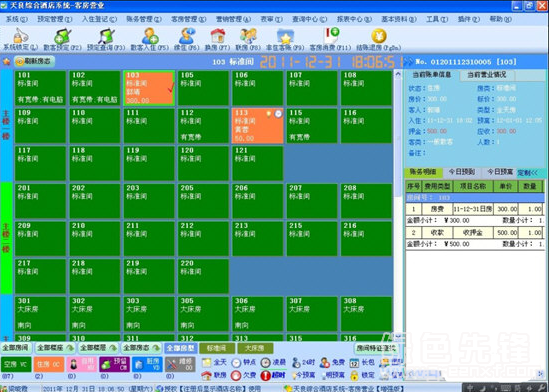Screen dimensions: 550x392
Task: Click the system lock (系统锁定) toolbar icon
Action: [20, 36]
